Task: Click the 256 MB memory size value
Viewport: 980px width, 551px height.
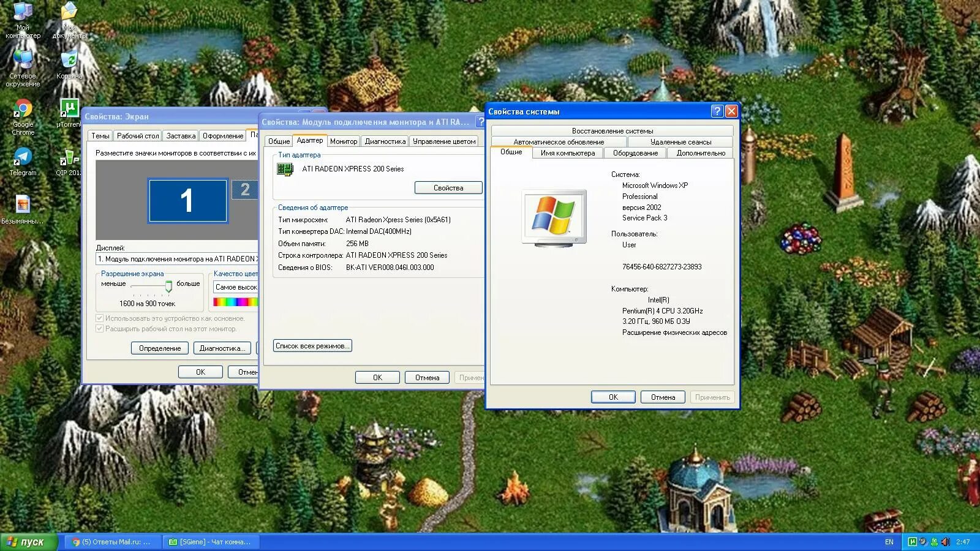Action: (357, 244)
